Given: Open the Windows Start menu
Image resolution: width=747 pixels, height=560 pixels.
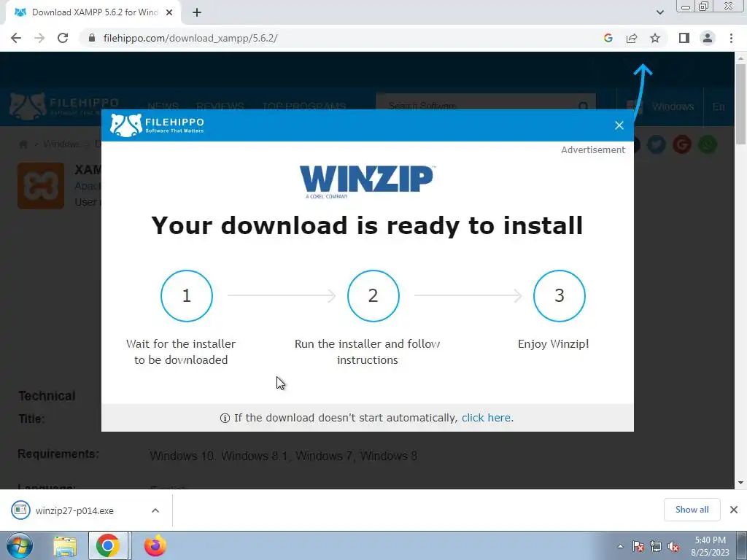Looking at the screenshot, I should pos(19,545).
